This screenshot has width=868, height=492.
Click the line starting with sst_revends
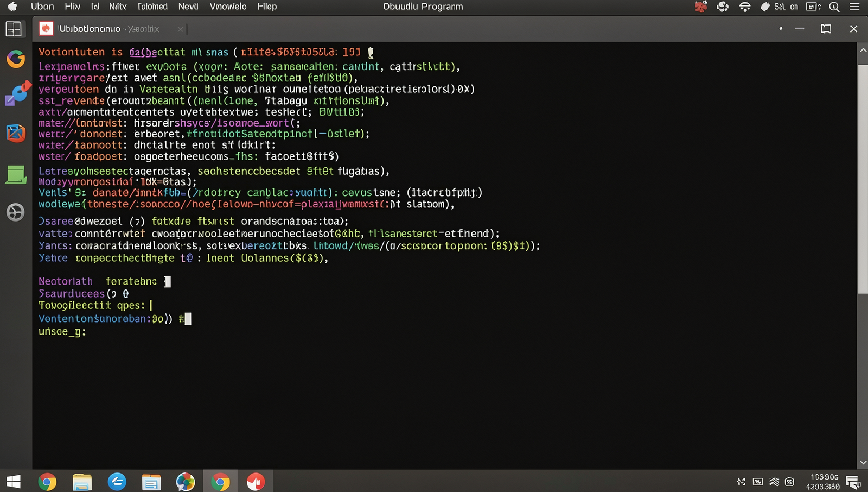(x=214, y=100)
